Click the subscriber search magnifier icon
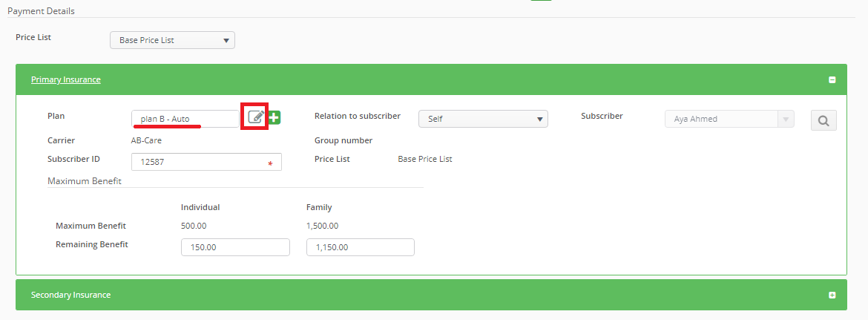 (823, 120)
